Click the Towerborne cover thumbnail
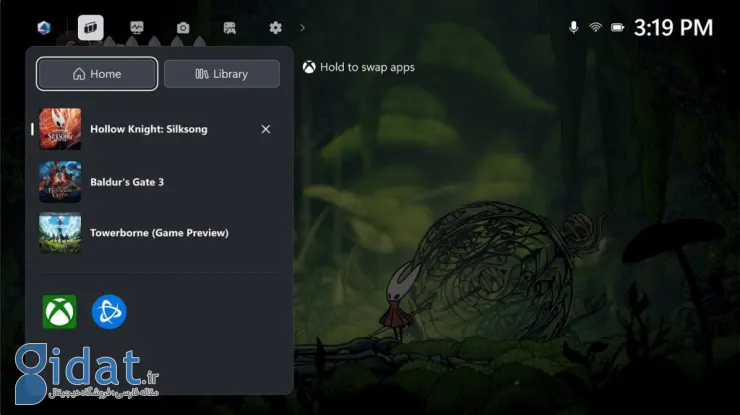 pos(60,233)
